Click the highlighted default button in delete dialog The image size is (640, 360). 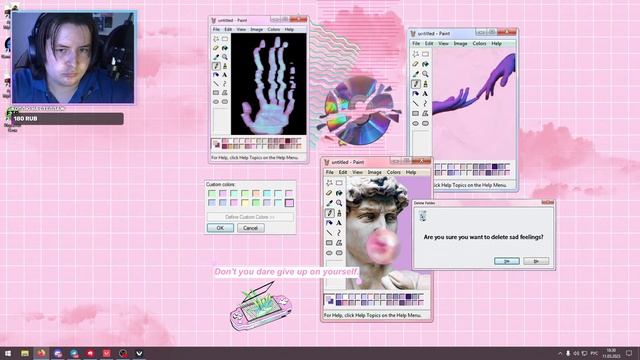coord(507,261)
